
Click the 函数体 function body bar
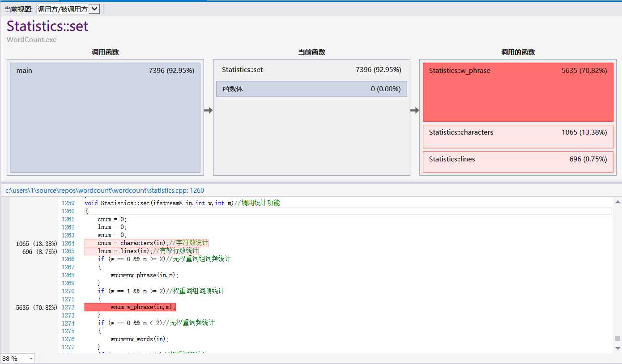311,89
